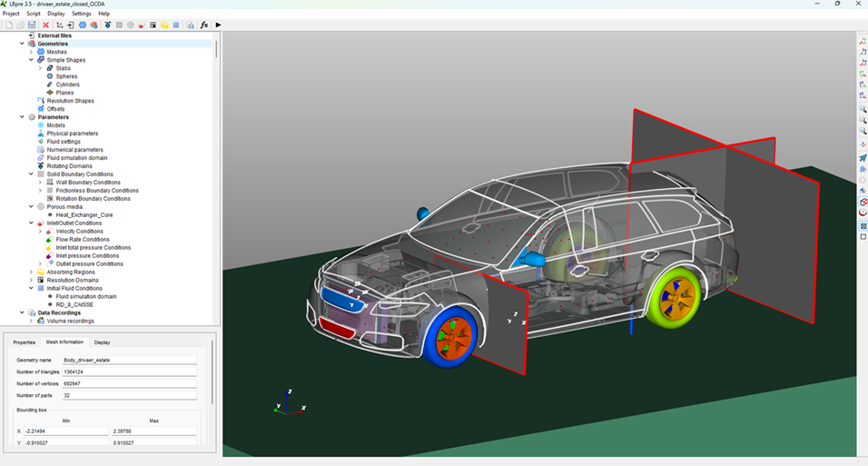
Task: Select Heat_Exchanger_Core in the tree
Action: (80, 214)
